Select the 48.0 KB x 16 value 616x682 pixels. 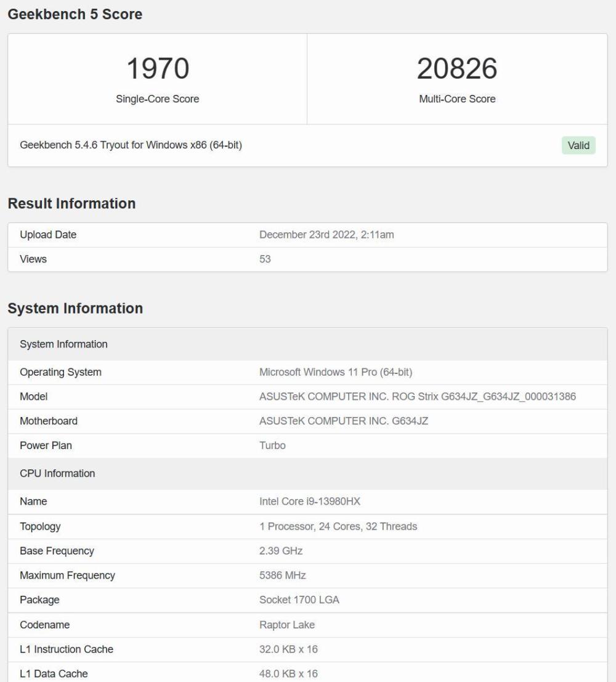point(288,674)
